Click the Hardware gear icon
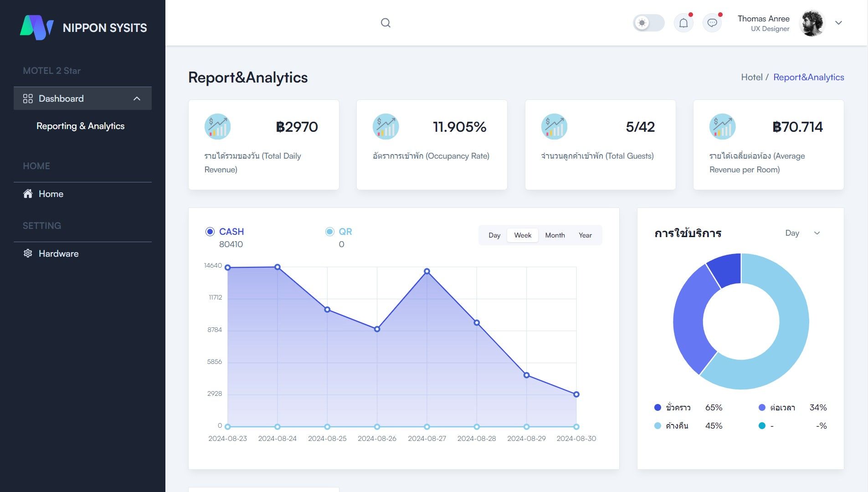This screenshot has width=868, height=492. click(28, 254)
